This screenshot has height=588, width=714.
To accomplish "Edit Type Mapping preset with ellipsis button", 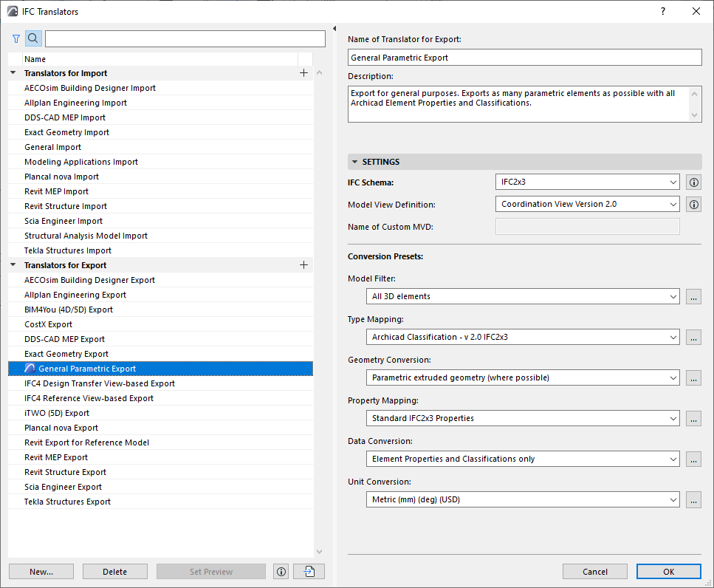I will pyautogui.click(x=693, y=337).
